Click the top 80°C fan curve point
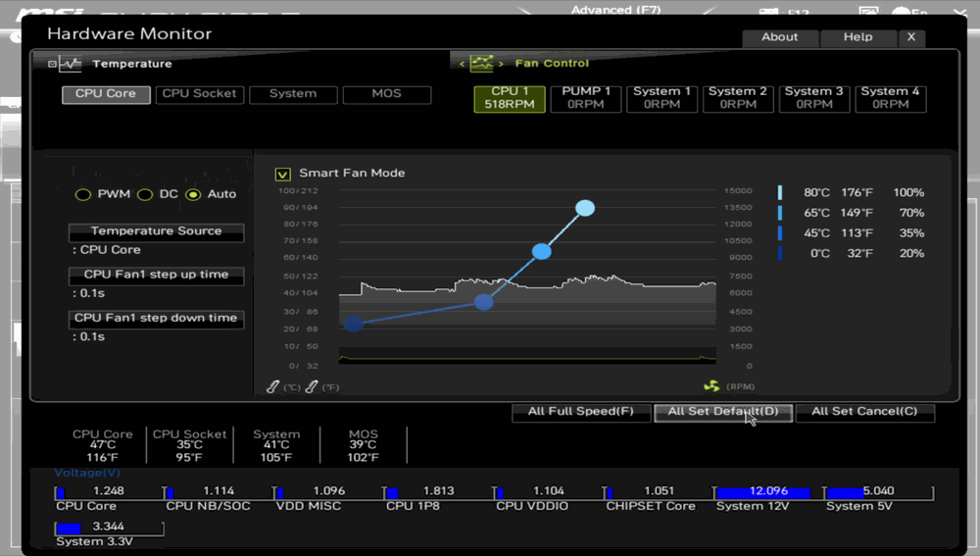The height and width of the screenshot is (556, 980). (x=585, y=208)
